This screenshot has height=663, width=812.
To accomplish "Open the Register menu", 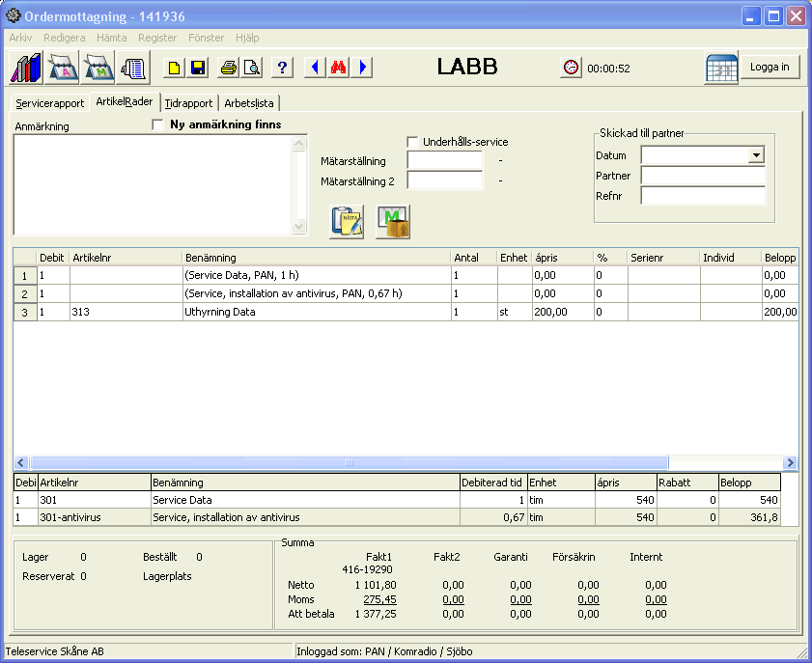I will tap(157, 38).
